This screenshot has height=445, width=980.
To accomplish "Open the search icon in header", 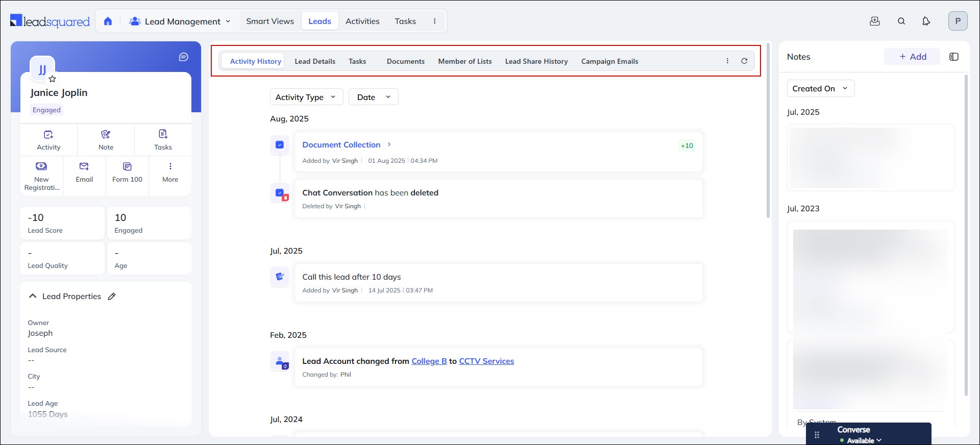I will [901, 21].
